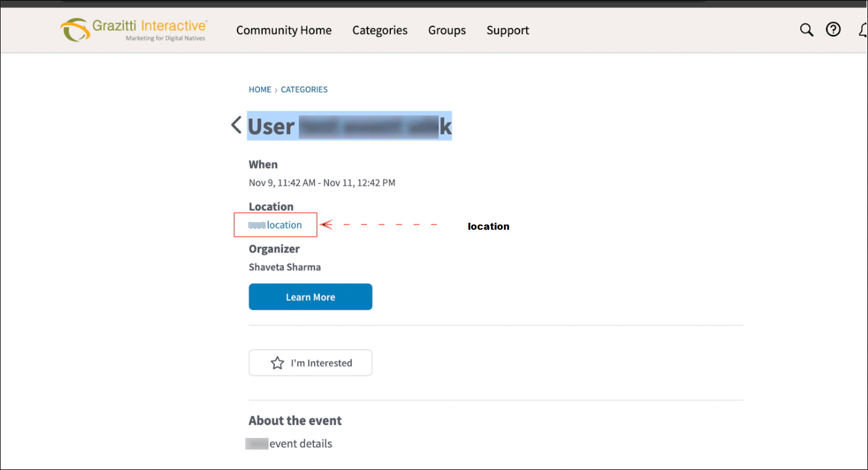
Task: Open the event location link
Action: pyautogui.click(x=284, y=225)
